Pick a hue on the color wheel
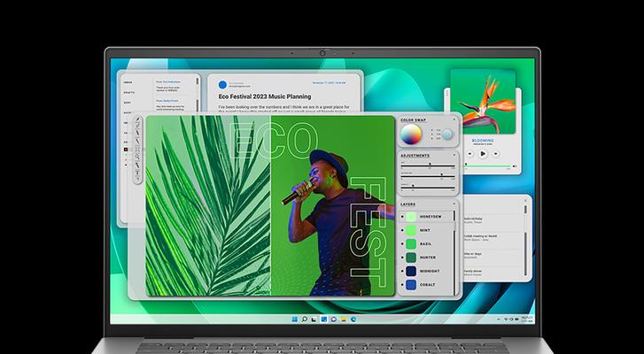Screen dimensions: 644x354 (x=411, y=135)
